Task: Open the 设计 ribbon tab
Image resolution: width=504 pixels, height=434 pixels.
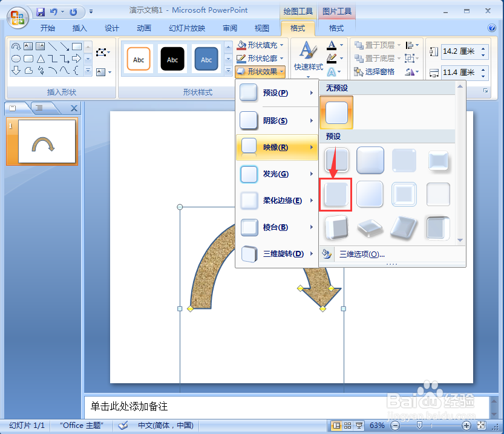Action: coord(112,28)
